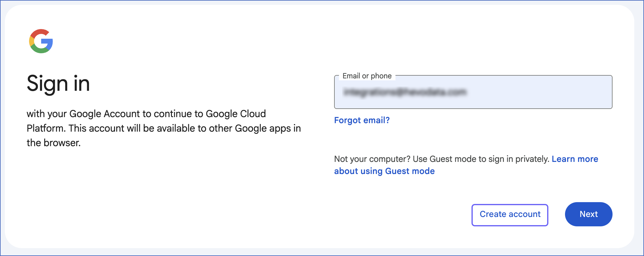Click the Email or phone field label
Image resolution: width=644 pixels, height=256 pixels.
[x=366, y=76]
